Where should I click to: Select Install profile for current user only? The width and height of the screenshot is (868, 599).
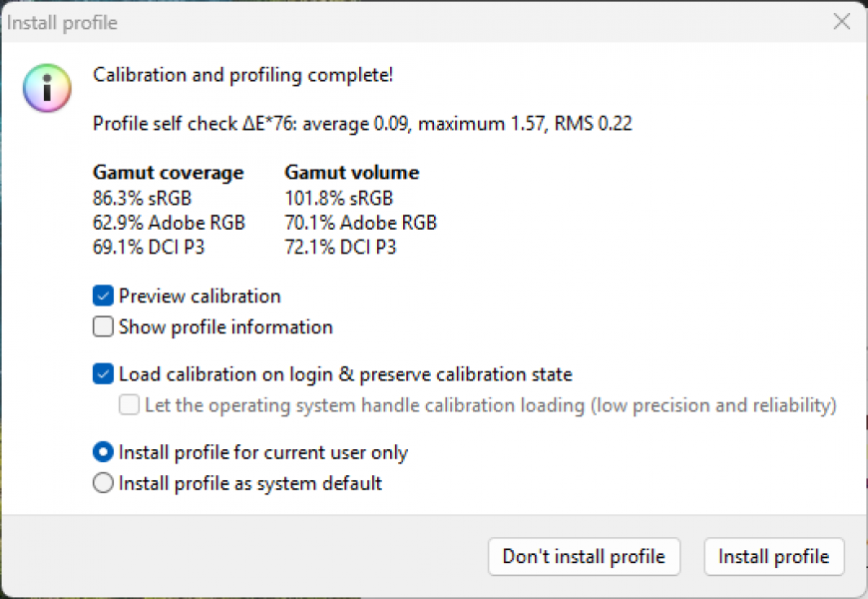pyautogui.click(x=103, y=452)
